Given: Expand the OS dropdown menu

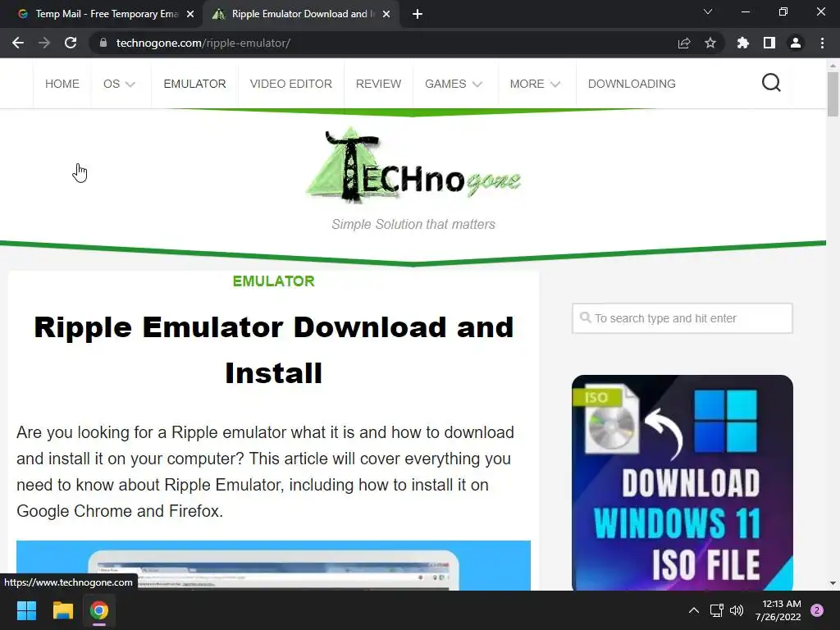Looking at the screenshot, I should tap(119, 84).
